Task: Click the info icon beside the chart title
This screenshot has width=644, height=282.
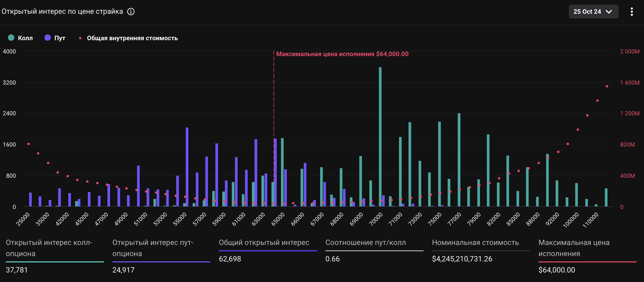Action: coord(131,12)
